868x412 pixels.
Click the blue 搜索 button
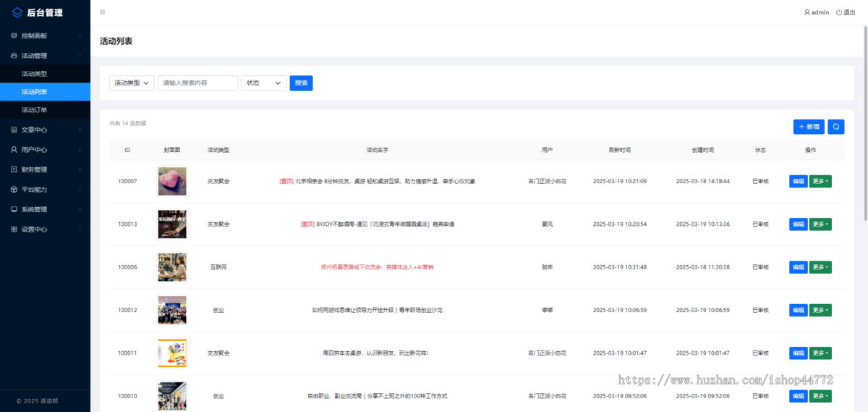click(x=301, y=83)
